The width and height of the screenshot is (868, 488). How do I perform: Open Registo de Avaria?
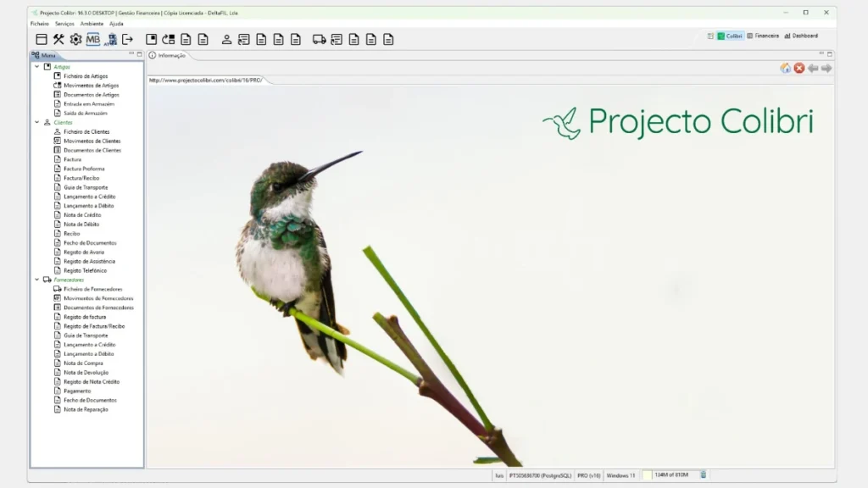84,252
